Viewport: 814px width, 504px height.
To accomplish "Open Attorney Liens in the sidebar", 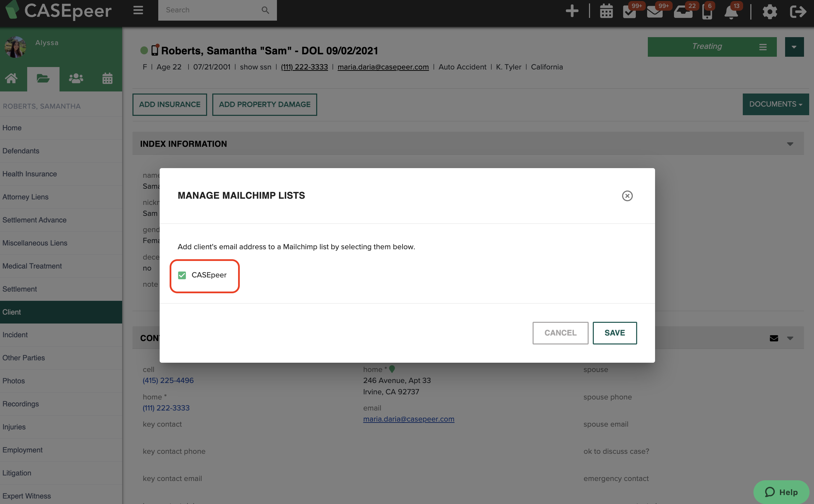I will point(61,197).
